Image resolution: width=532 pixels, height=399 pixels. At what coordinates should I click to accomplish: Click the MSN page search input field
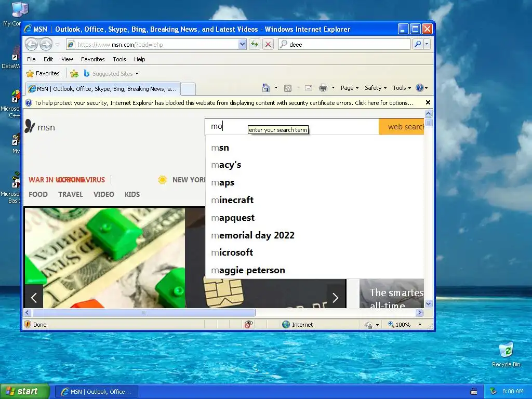(x=292, y=127)
